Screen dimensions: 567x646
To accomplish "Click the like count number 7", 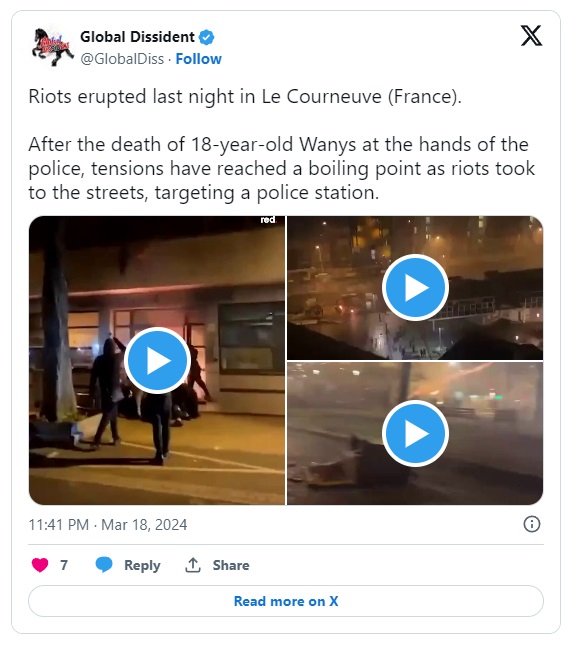I will (64, 565).
